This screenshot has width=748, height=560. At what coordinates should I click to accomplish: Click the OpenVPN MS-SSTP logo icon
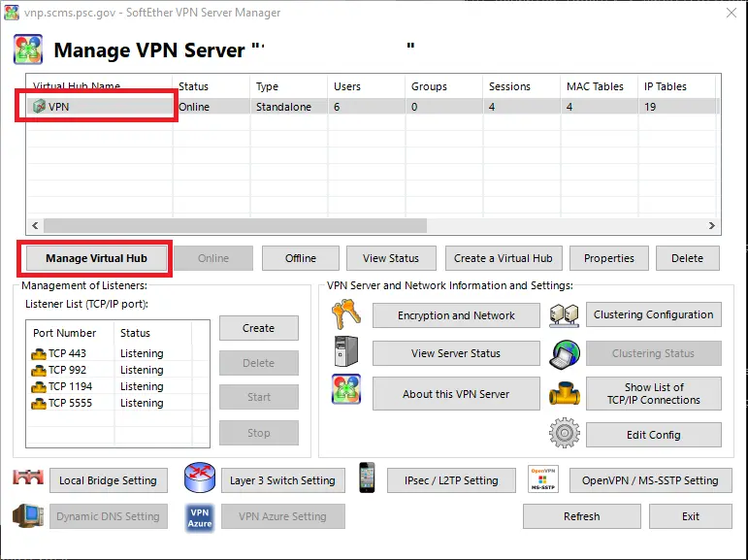click(x=543, y=478)
